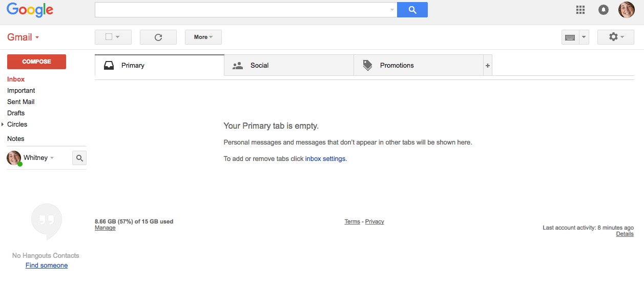
Task: Tick the select-all checkbox
Action: tap(109, 37)
